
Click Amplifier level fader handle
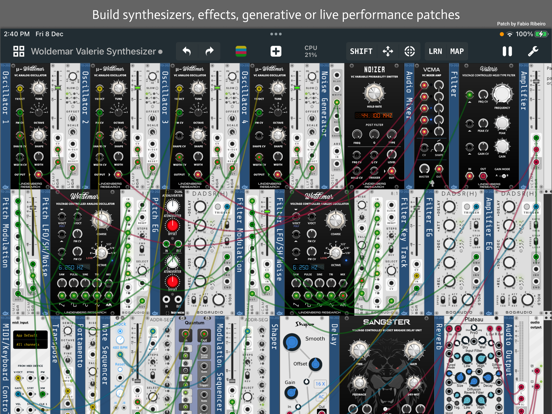tap(536, 81)
